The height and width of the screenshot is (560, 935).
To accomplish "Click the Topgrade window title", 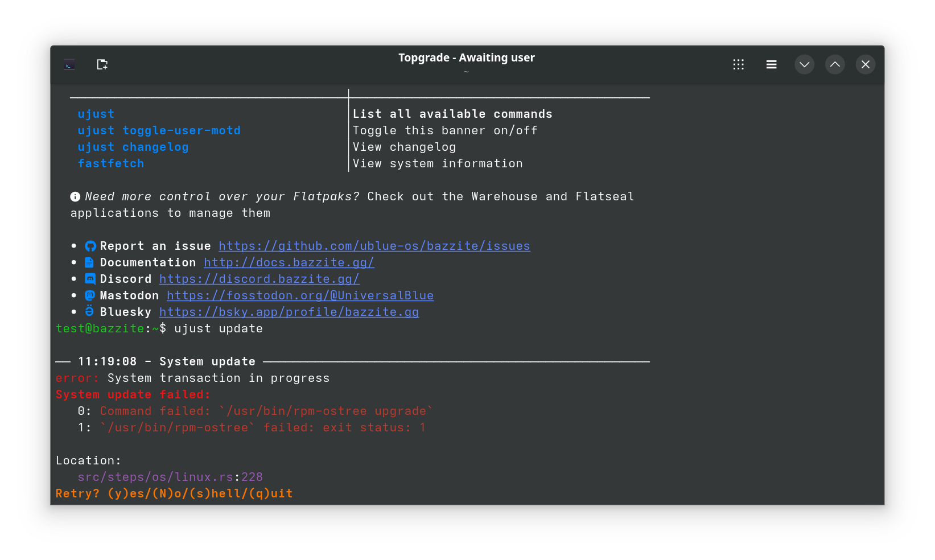I will (466, 57).
